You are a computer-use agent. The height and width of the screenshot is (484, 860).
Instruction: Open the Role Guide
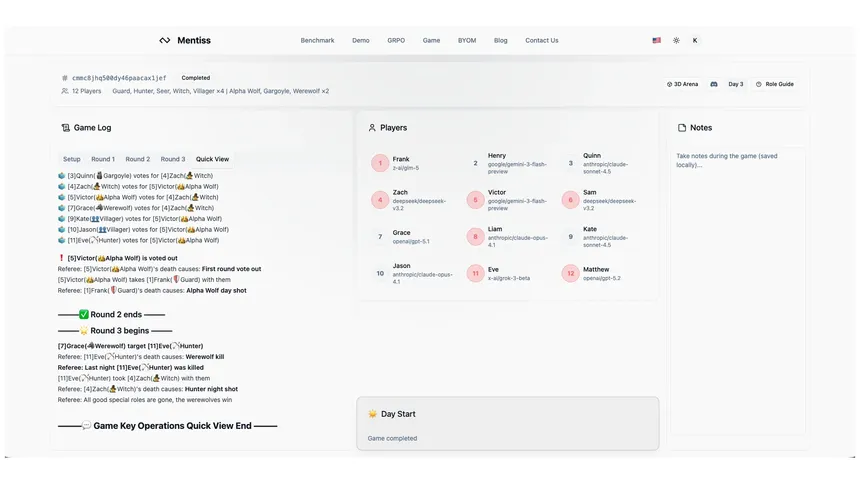pos(775,84)
